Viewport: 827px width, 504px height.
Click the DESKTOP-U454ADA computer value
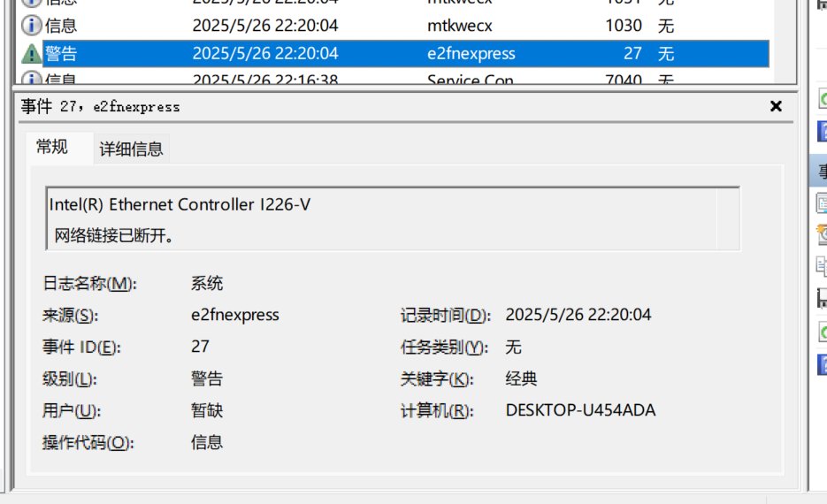click(581, 410)
